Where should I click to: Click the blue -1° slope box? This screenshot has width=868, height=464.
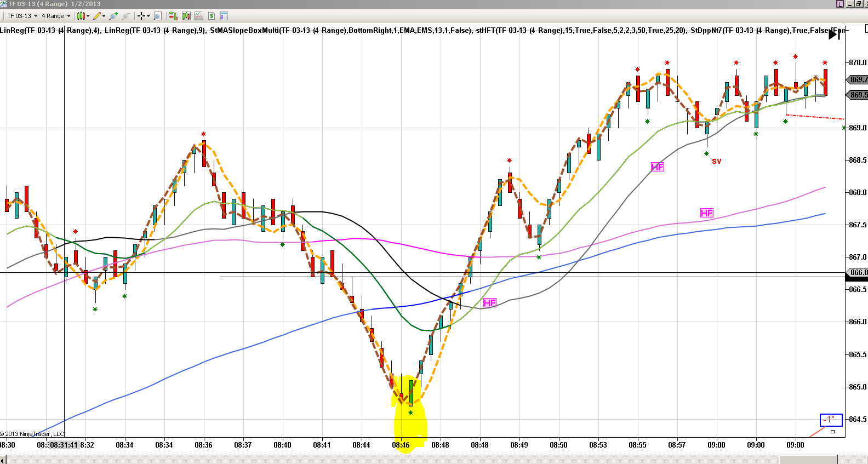tap(831, 420)
